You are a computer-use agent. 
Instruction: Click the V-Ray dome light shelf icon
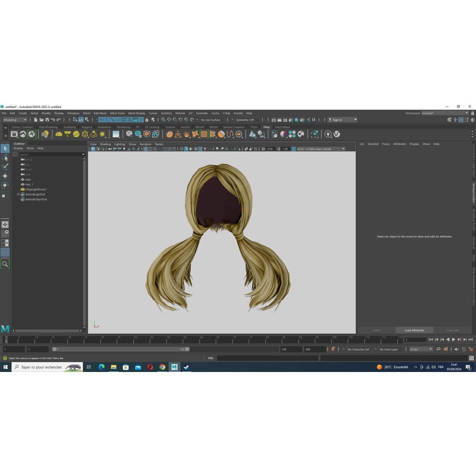point(59,134)
